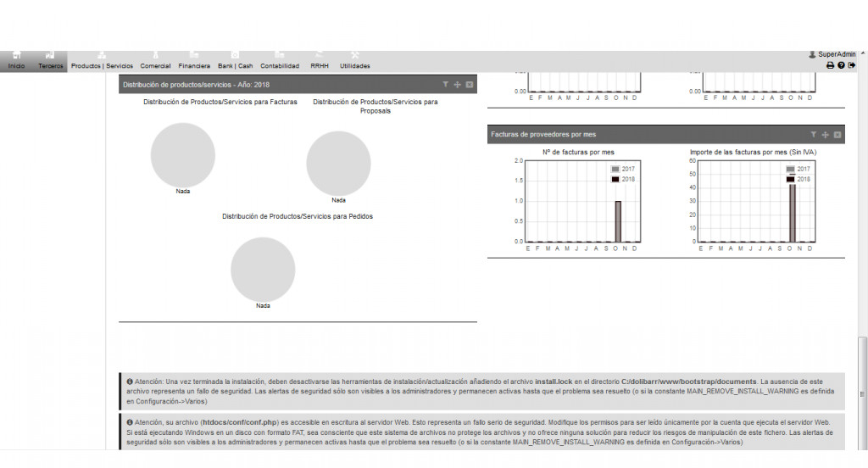This screenshot has width=868, height=468.
Task: Go to Inicio home menu
Action: tap(17, 61)
